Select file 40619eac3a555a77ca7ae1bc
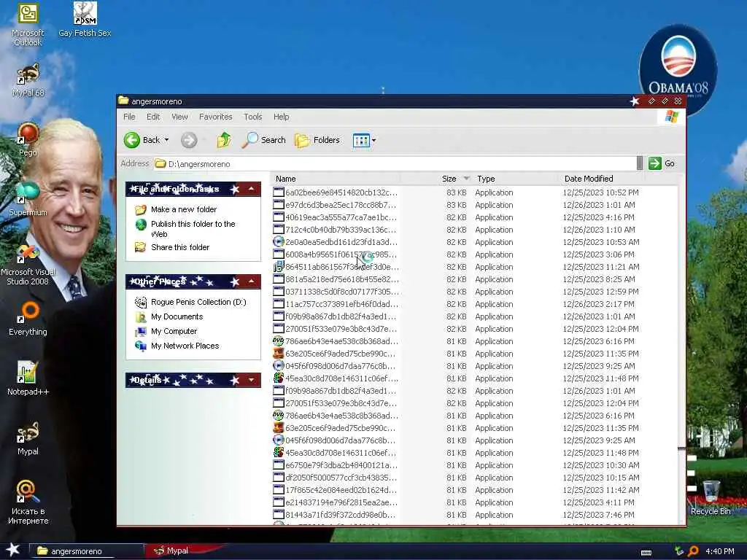 [336, 217]
